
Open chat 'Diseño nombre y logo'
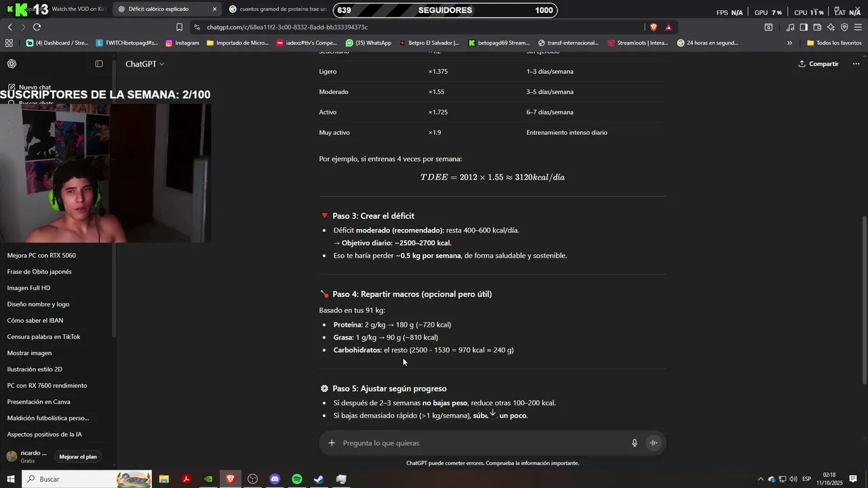tap(38, 304)
